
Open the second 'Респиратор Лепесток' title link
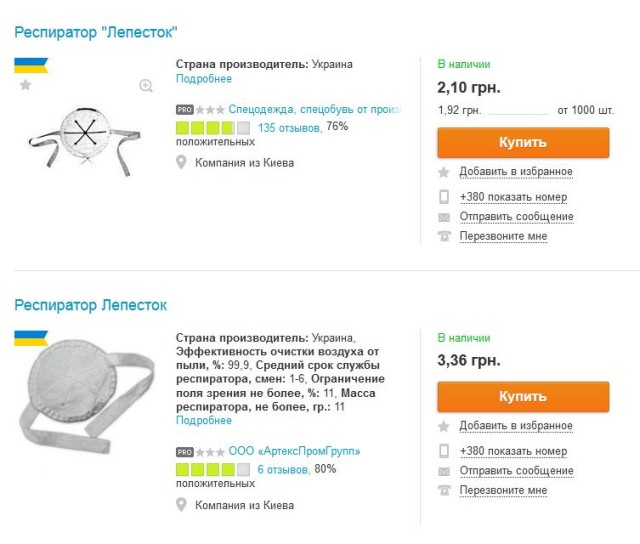90,305
